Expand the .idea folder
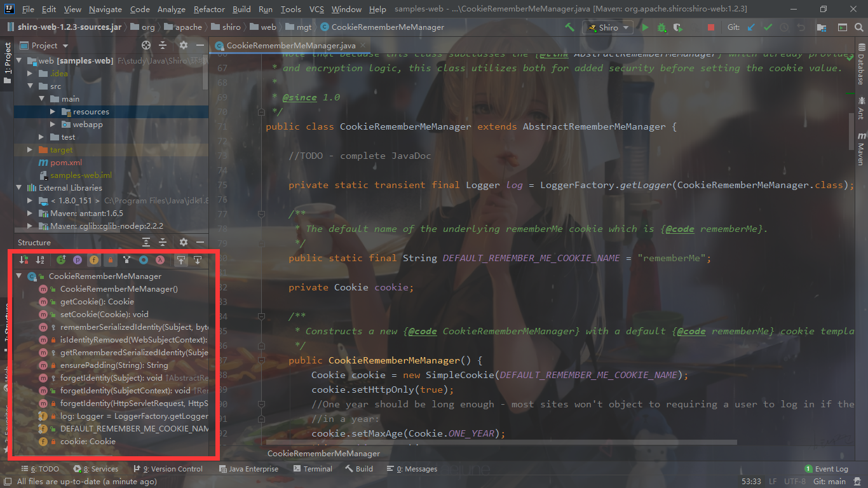The height and width of the screenshot is (488, 868). [31, 73]
